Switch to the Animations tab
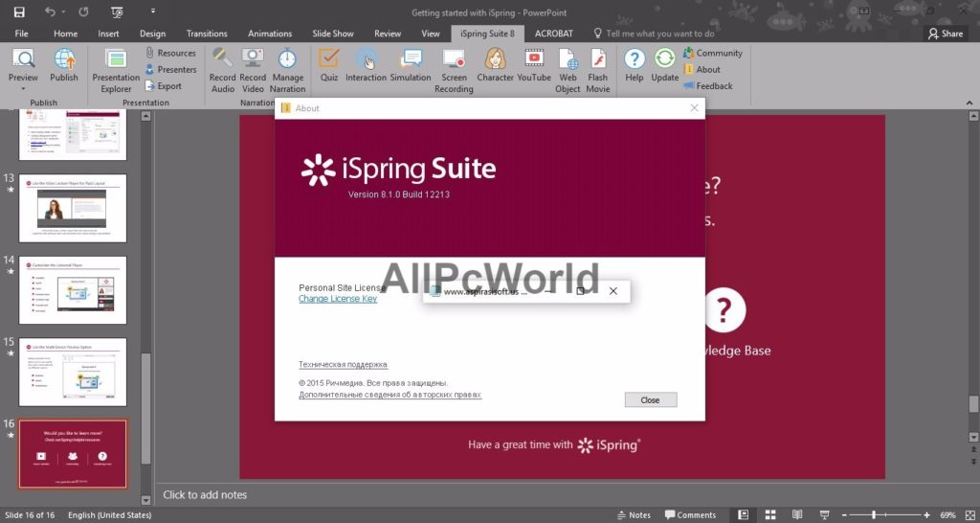Viewport: 980px width, 523px height. point(270,34)
